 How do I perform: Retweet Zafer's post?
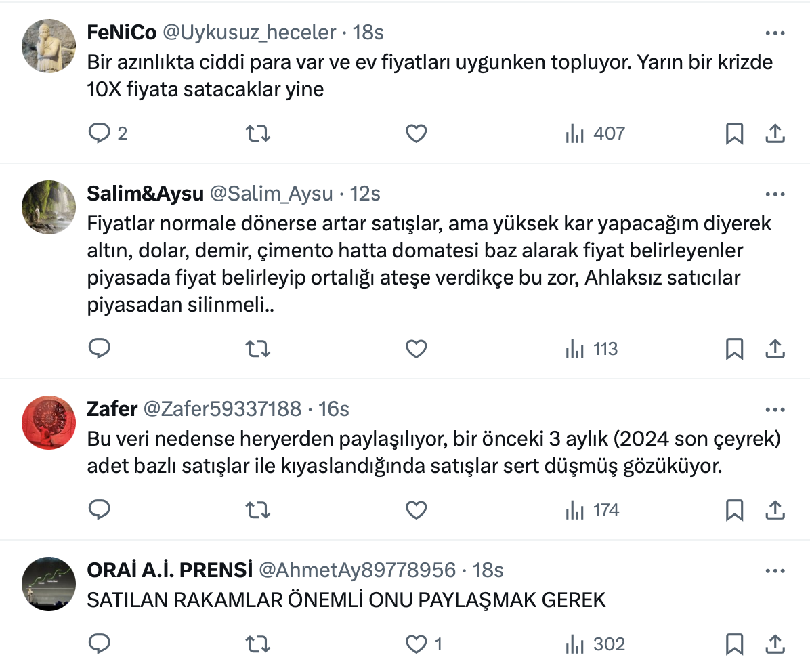click(x=257, y=509)
